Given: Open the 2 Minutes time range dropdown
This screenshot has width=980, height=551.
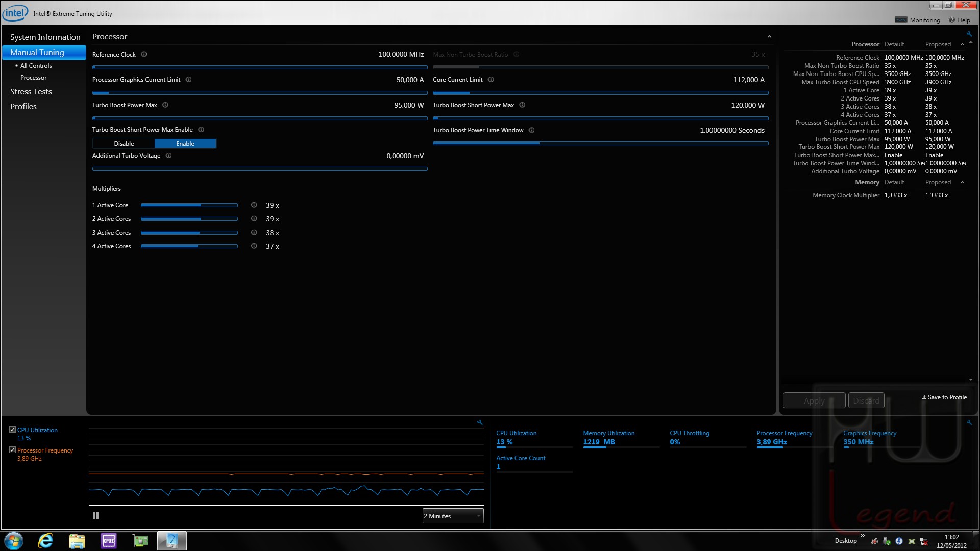Looking at the screenshot, I should (x=453, y=516).
